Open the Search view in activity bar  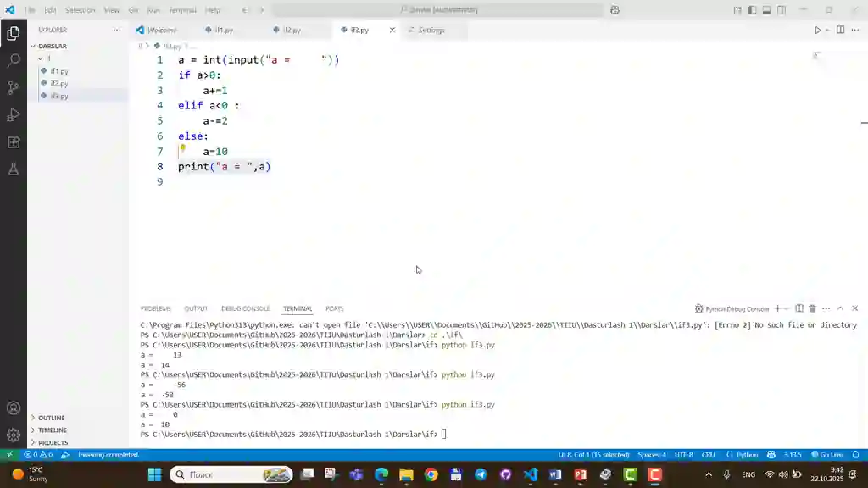click(x=14, y=61)
